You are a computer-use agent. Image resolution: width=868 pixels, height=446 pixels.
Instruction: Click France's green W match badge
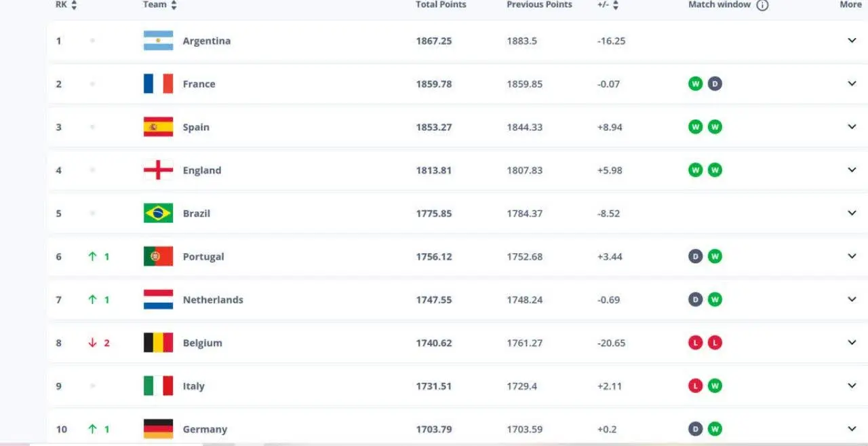click(695, 84)
